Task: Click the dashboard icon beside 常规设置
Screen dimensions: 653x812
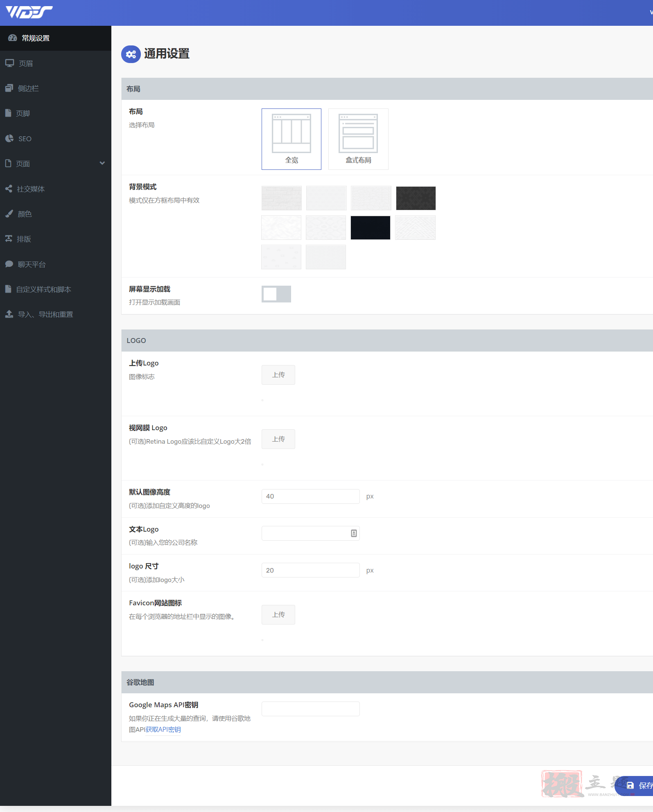Action: [x=13, y=38]
